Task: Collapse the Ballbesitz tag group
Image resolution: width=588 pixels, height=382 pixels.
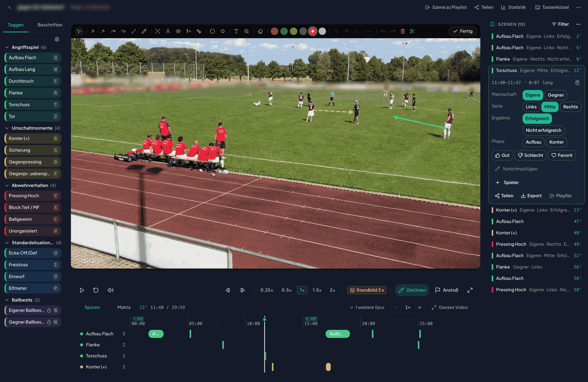Action: pyautogui.click(x=7, y=300)
